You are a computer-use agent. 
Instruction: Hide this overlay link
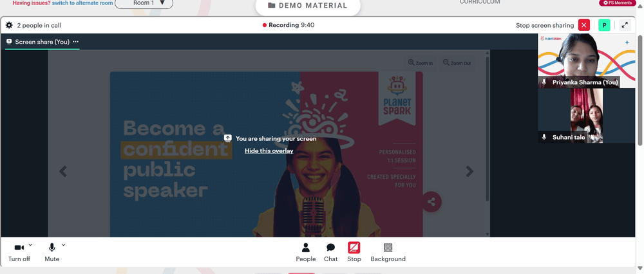click(269, 151)
